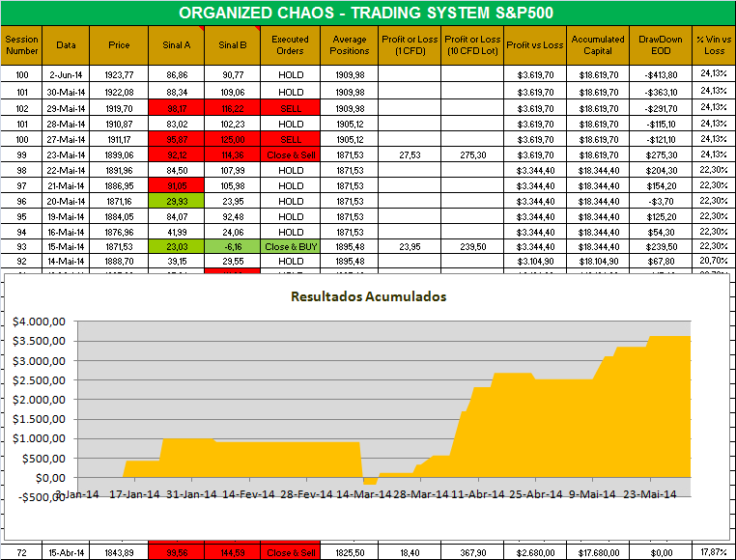Click the 23-Mai-14 horizontal axis label
The height and width of the screenshot is (560, 736).
[x=650, y=494]
